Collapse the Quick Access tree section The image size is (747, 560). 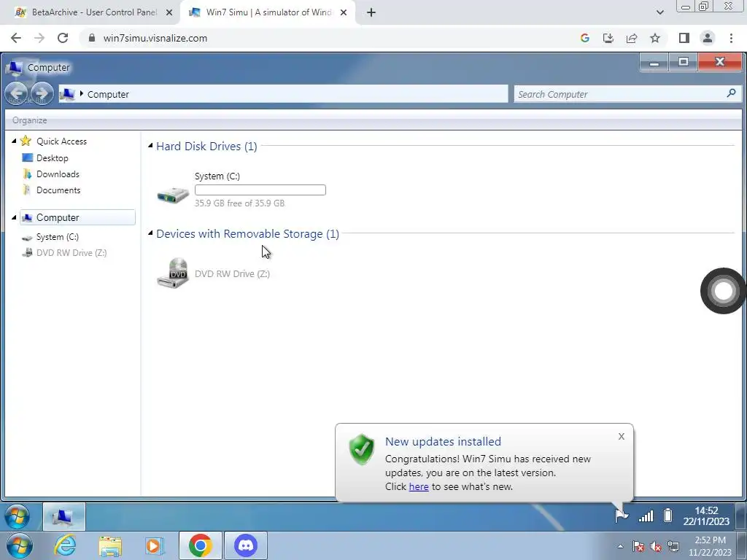[14, 141]
